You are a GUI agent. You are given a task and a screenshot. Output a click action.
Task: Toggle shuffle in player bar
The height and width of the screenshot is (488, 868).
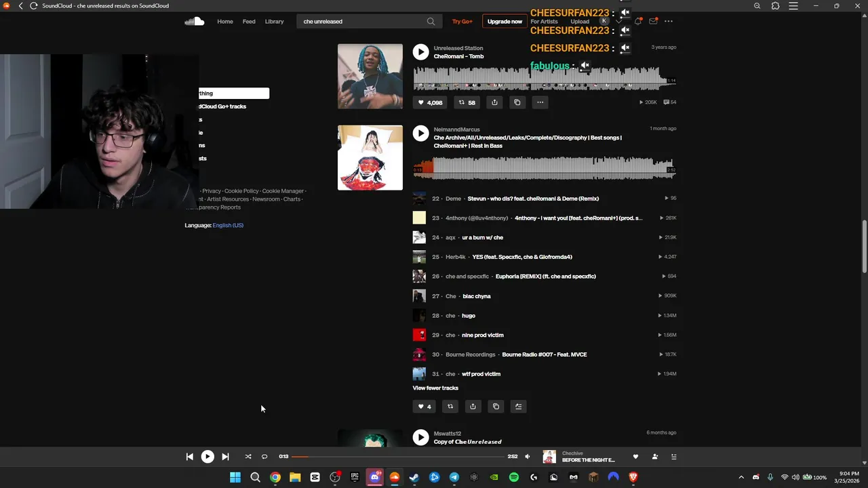click(248, 457)
